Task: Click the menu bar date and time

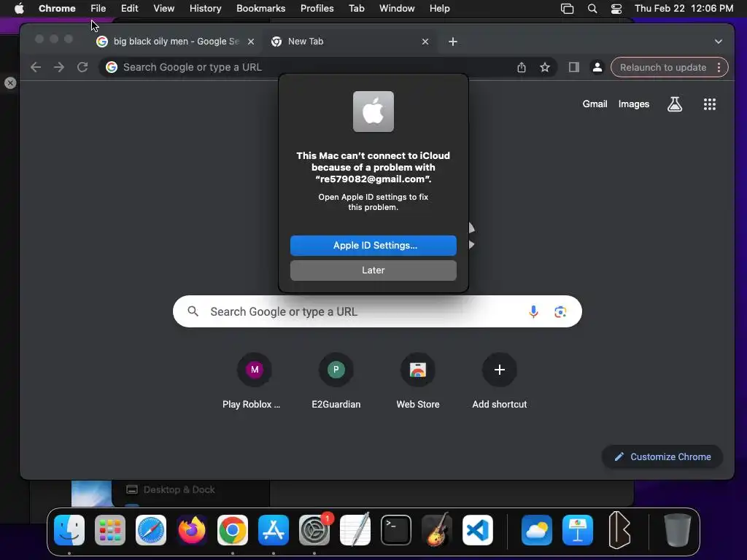Action: point(684,8)
